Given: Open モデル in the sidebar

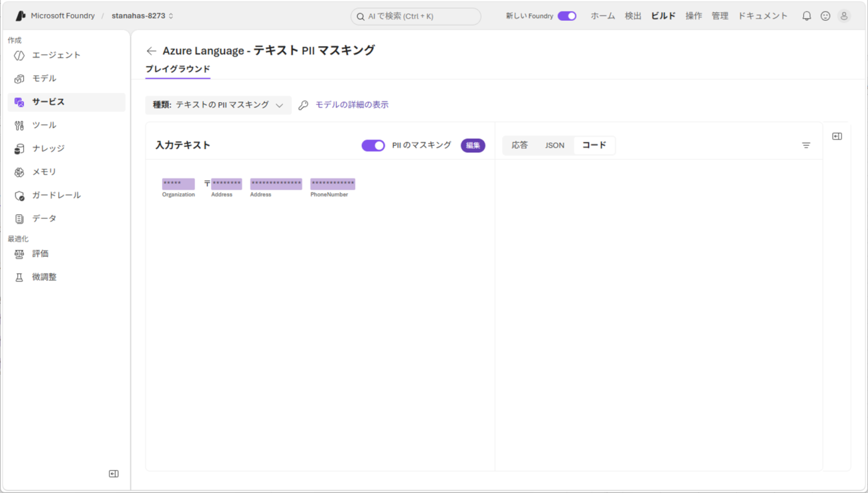Looking at the screenshot, I should pos(44,79).
